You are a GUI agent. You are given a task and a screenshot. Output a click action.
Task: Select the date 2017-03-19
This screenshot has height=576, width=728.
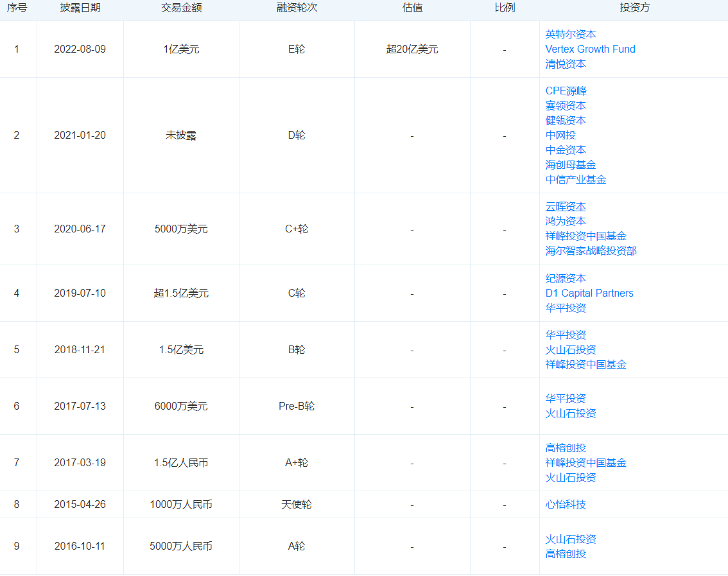tap(80, 463)
